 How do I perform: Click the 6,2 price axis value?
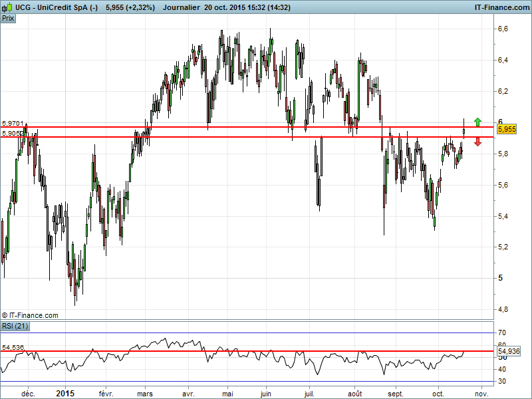(503, 91)
